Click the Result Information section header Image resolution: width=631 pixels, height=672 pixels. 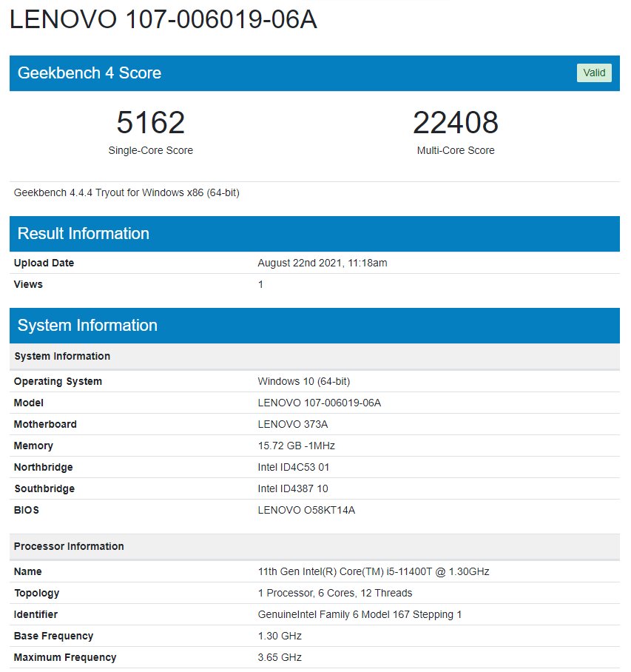click(314, 234)
